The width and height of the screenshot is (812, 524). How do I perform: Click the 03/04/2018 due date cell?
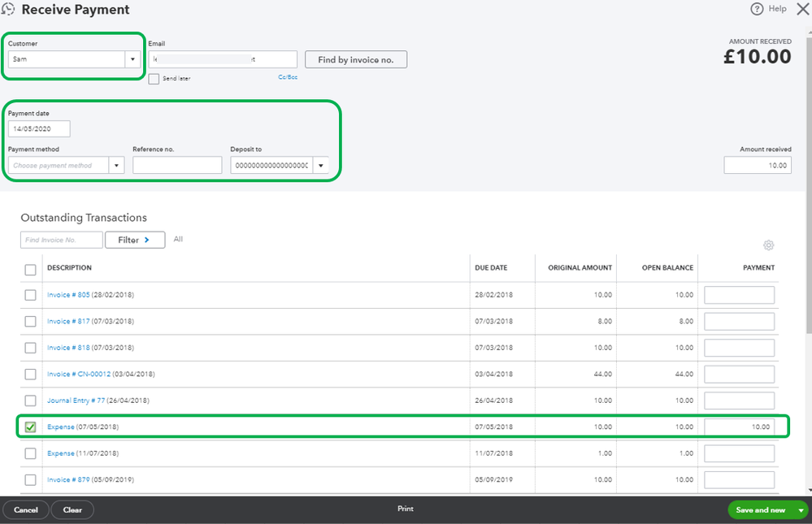(493, 374)
